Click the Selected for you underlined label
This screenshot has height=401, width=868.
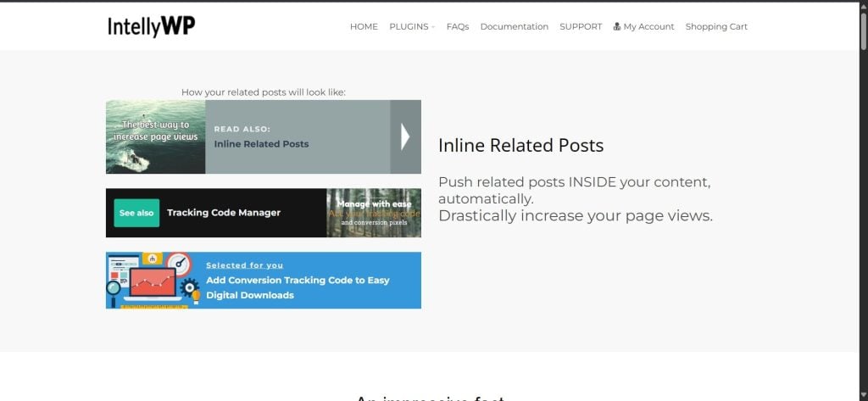(244, 265)
